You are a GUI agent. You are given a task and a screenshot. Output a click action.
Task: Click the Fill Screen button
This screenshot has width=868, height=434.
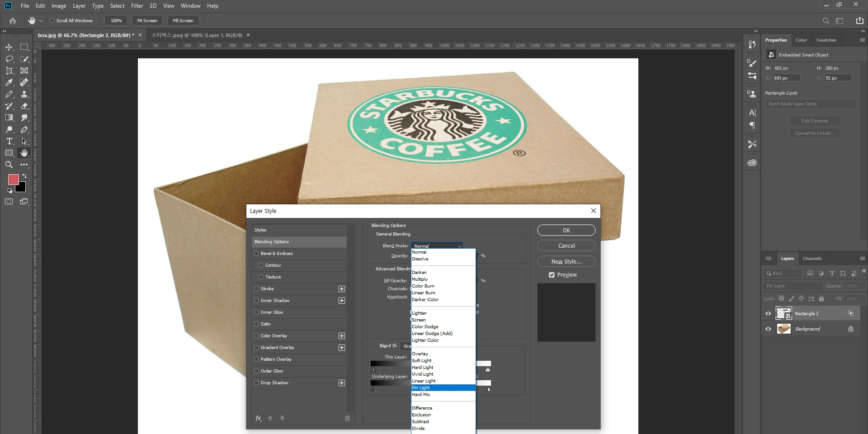[x=183, y=20]
